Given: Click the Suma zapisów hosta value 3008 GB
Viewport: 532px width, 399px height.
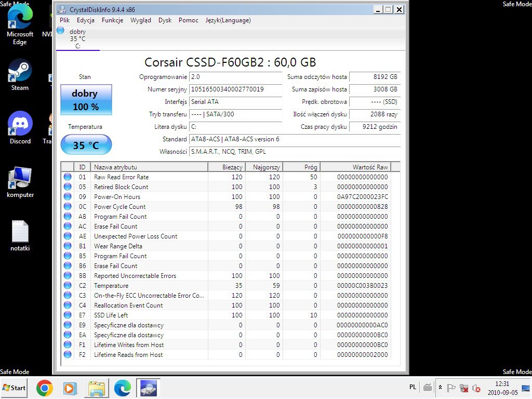Looking at the screenshot, I should click(x=375, y=89).
